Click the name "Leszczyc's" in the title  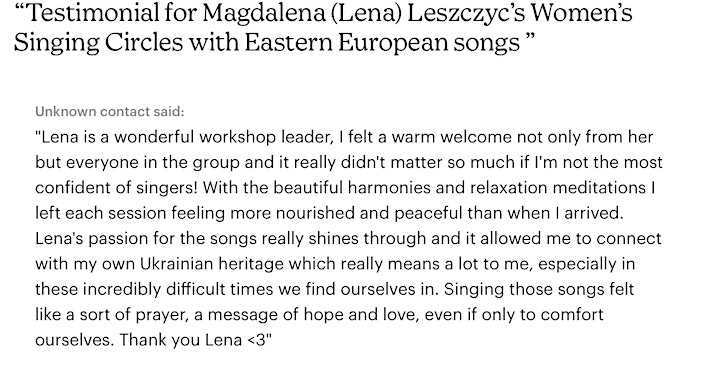pyautogui.click(x=465, y=13)
